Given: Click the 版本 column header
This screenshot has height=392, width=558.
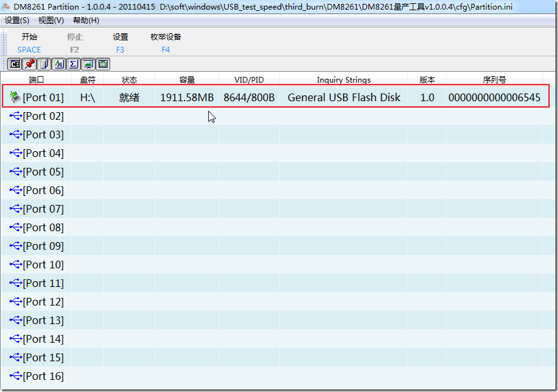Looking at the screenshot, I should click(x=427, y=79).
